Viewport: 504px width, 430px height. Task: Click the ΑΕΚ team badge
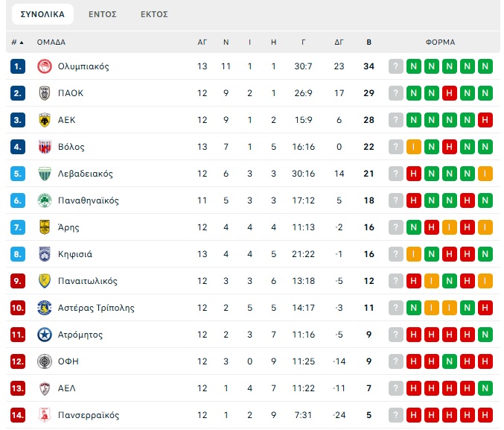point(44,120)
